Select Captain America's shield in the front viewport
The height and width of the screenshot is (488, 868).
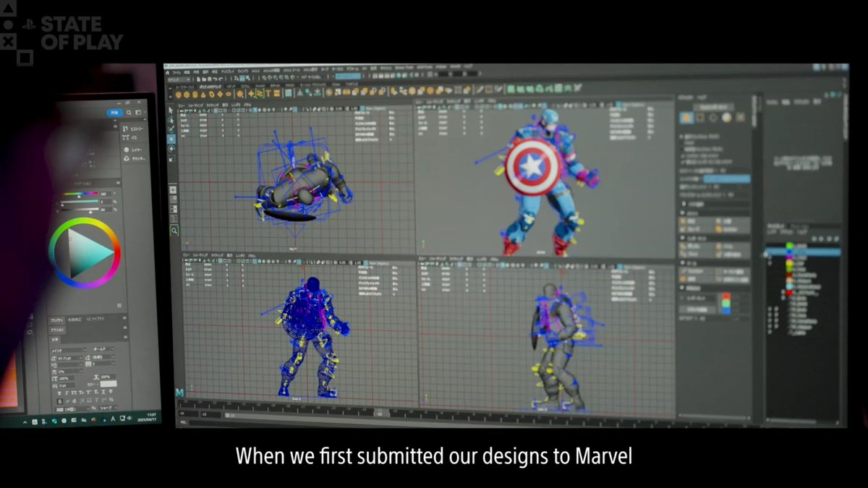pos(532,167)
